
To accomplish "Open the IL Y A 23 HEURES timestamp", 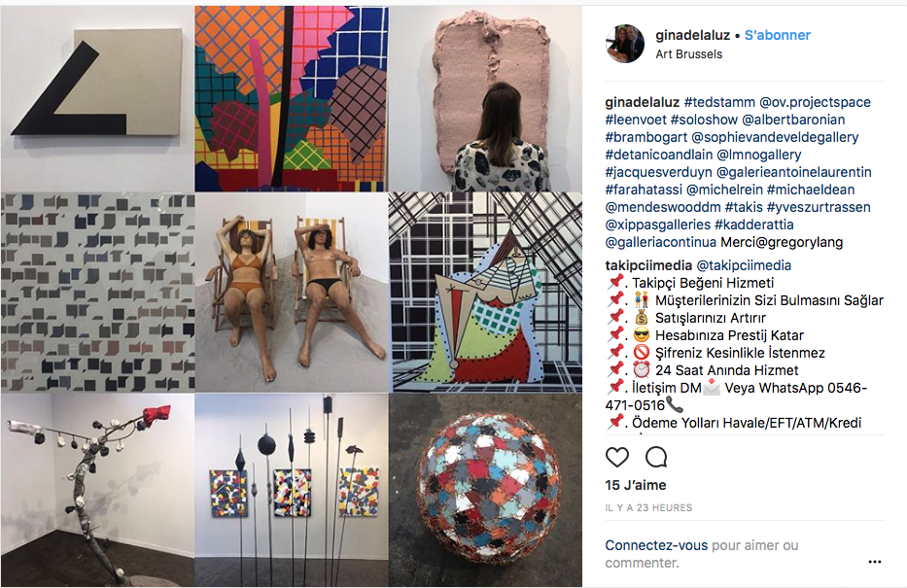I will (648, 507).
